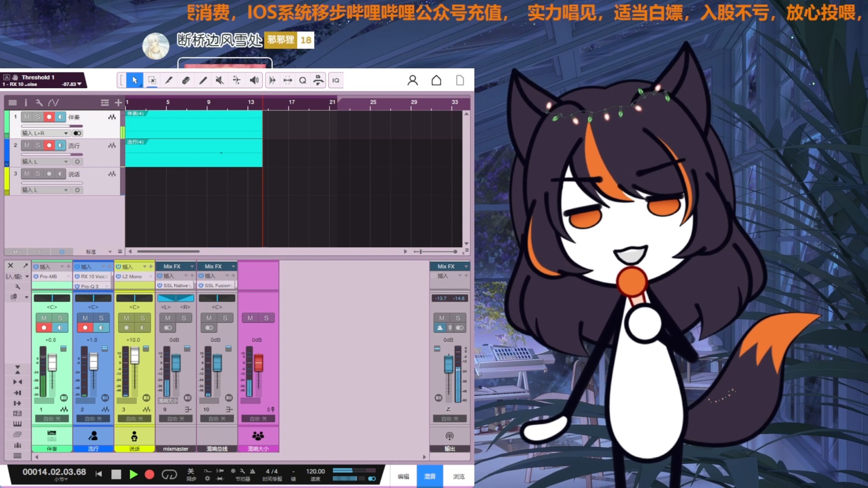Select the Mute tool

(x=219, y=80)
